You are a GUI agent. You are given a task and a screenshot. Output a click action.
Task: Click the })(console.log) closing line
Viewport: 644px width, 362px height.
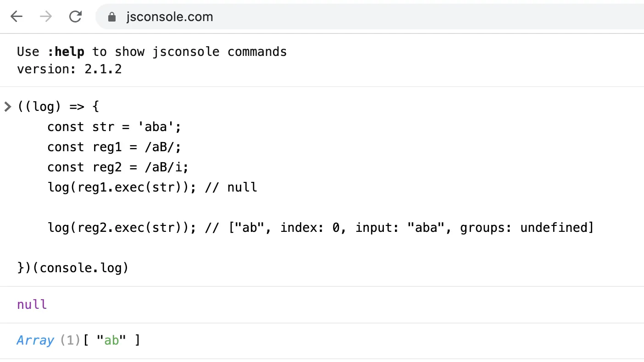[73, 268]
